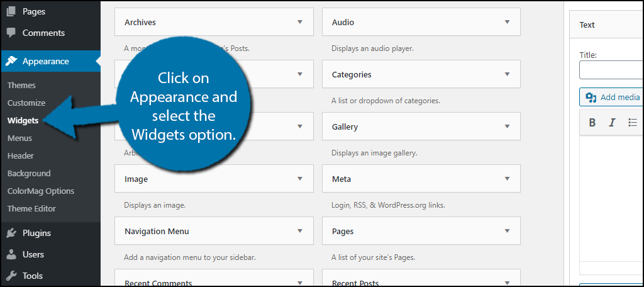Image resolution: width=644 pixels, height=287 pixels.
Task: Open the Users admin menu label
Action: [x=33, y=254]
